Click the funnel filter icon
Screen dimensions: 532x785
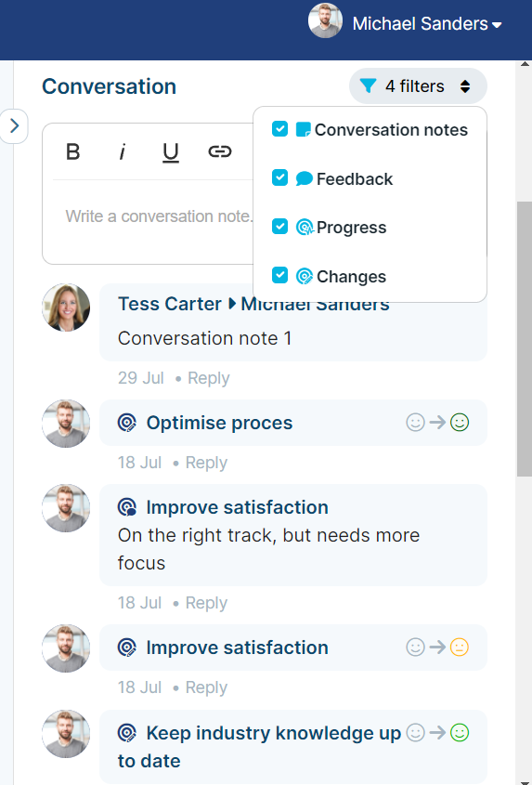coord(368,86)
